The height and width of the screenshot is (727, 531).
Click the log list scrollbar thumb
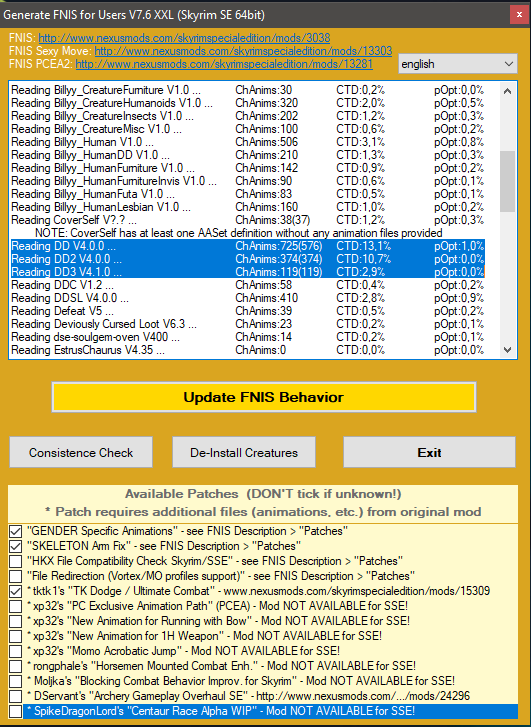[x=507, y=181]
